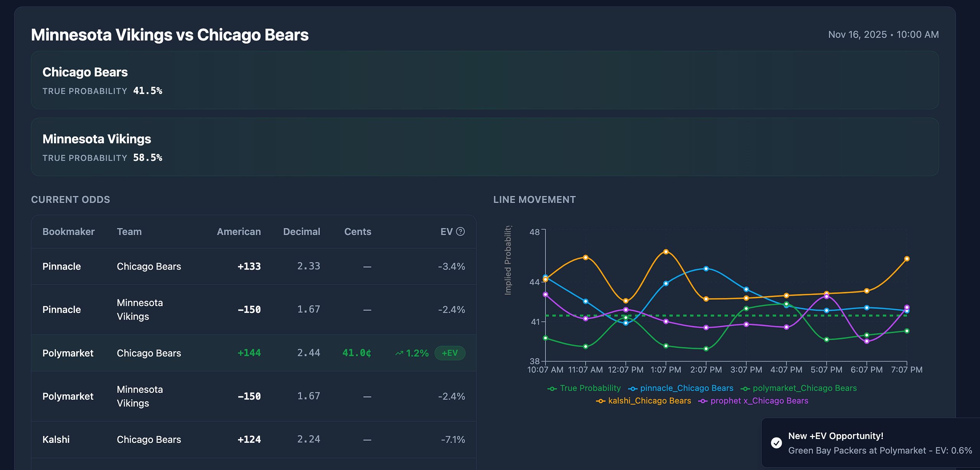The width and height of the screenshot is (980, 470).
Task: Toggle pinnacle_Chicago Bears legend entry
Action: pyautogui.click(x=681, y=388)
